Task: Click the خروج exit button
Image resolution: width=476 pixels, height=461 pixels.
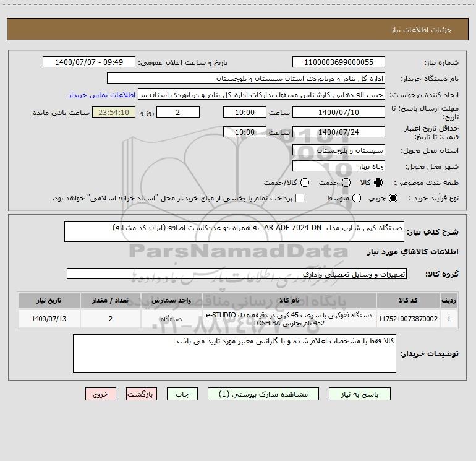Action: (101, 394)
